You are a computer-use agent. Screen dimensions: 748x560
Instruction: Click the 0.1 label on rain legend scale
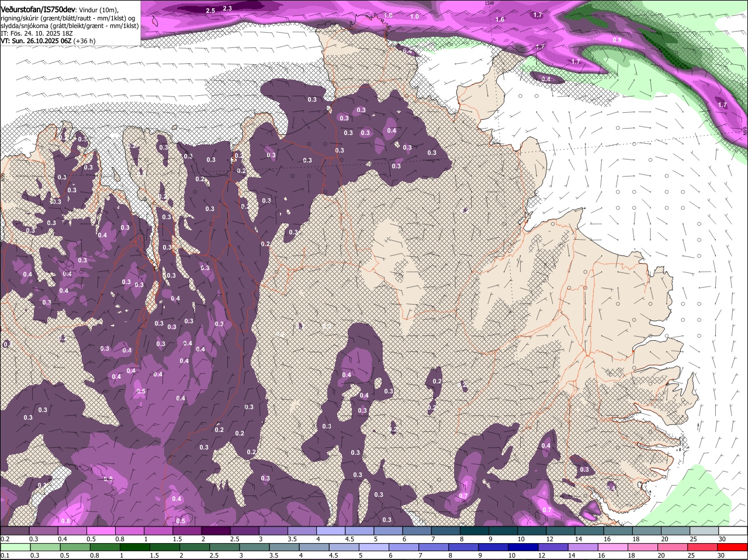coord(5,555)
